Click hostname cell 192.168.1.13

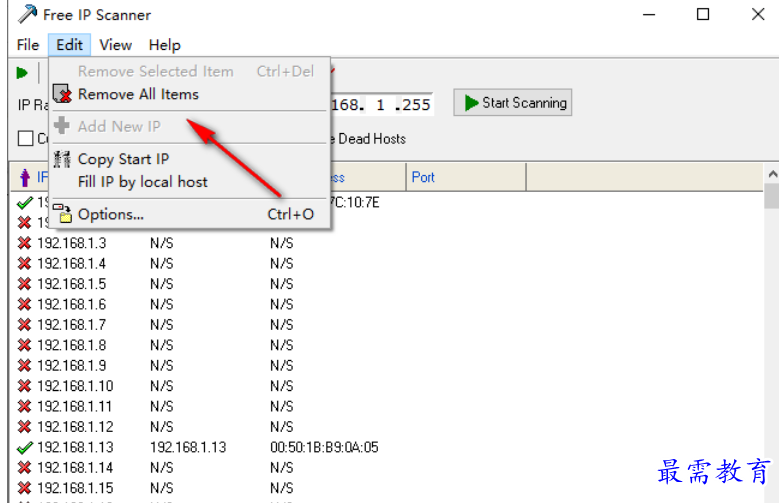[188, 447]
